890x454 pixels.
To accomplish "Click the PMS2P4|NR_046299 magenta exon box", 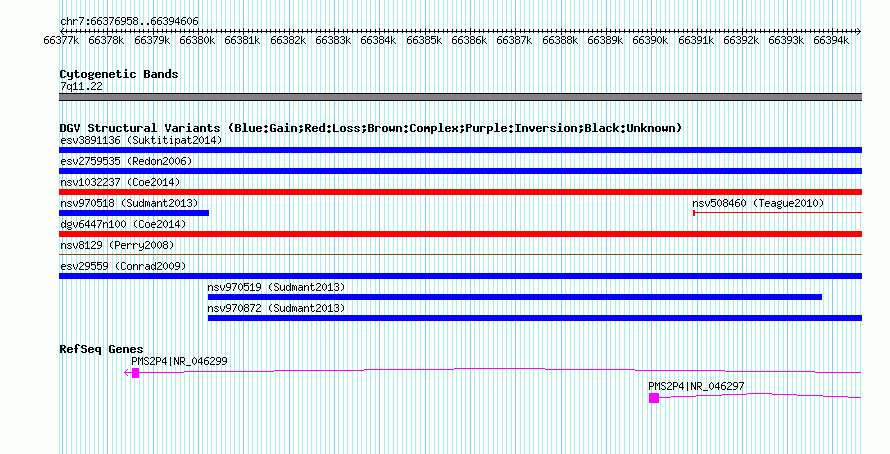I will [135, 373].
